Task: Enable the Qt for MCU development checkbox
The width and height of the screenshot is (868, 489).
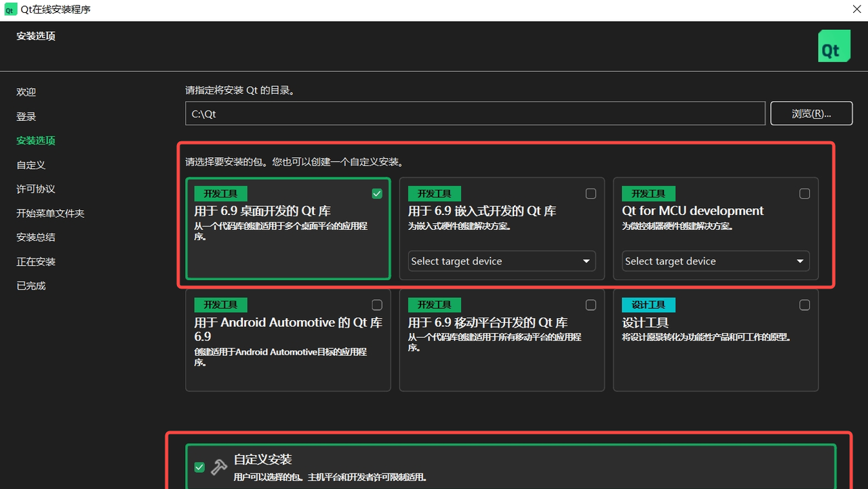Action: click(x=804, y=194)
